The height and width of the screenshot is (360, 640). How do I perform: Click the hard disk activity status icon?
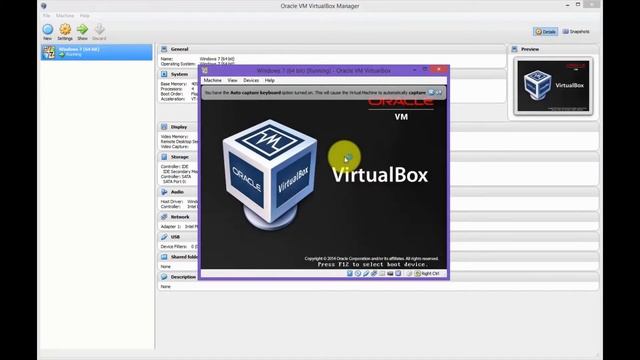[350, 273]
